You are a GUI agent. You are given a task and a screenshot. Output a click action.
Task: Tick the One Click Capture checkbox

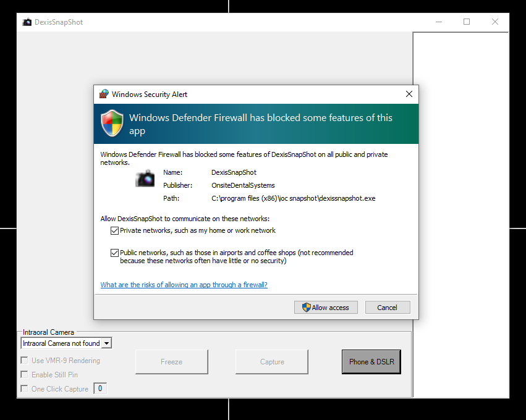[24, 388]
